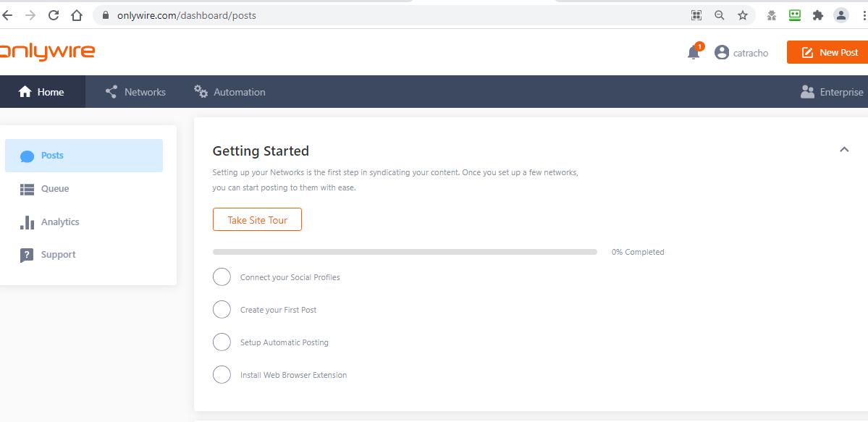This screenshot has height=422, width=868.
Task: Select Posts in the sidebar
Action: (84, 156)
